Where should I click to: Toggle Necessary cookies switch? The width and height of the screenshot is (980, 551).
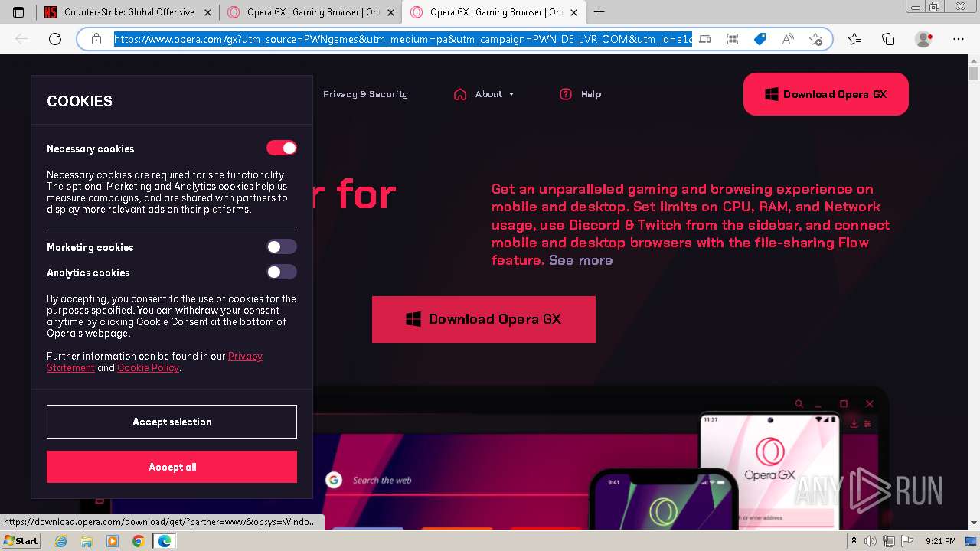(x=282, y=148)
